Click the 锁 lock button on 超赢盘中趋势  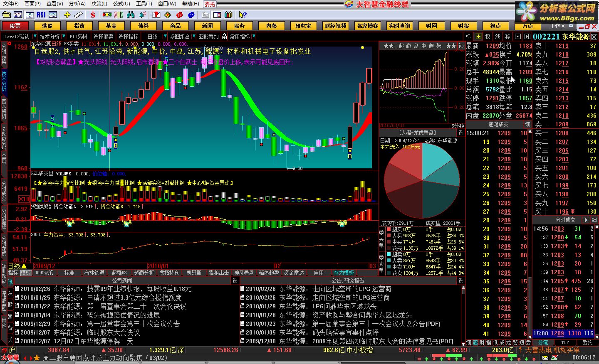(x=461, y=46)
